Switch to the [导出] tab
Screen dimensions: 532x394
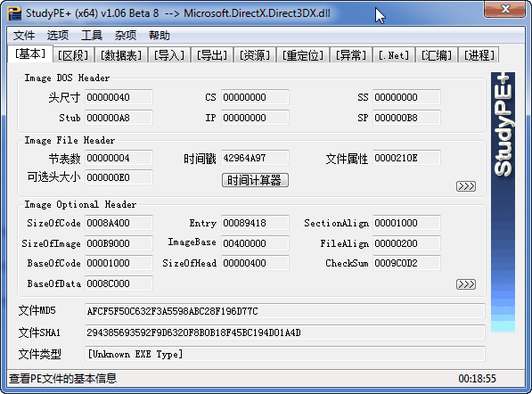212,55
